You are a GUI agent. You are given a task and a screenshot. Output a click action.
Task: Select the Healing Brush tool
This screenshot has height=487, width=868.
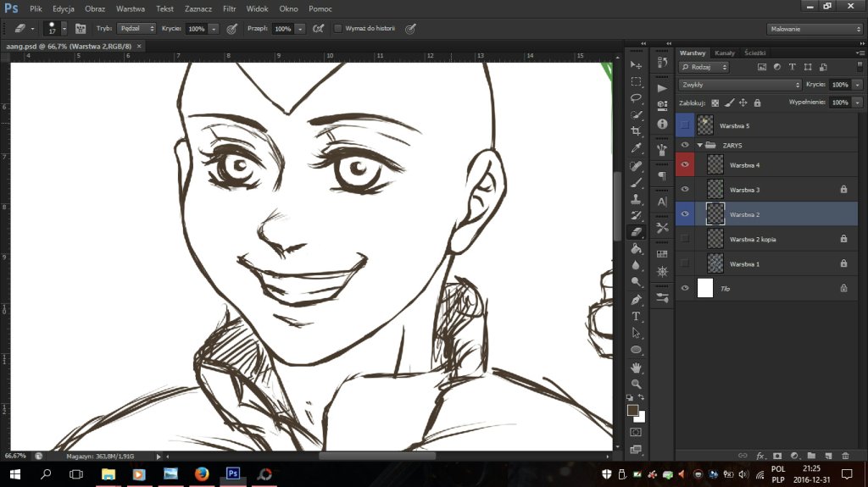click(636, 165)
